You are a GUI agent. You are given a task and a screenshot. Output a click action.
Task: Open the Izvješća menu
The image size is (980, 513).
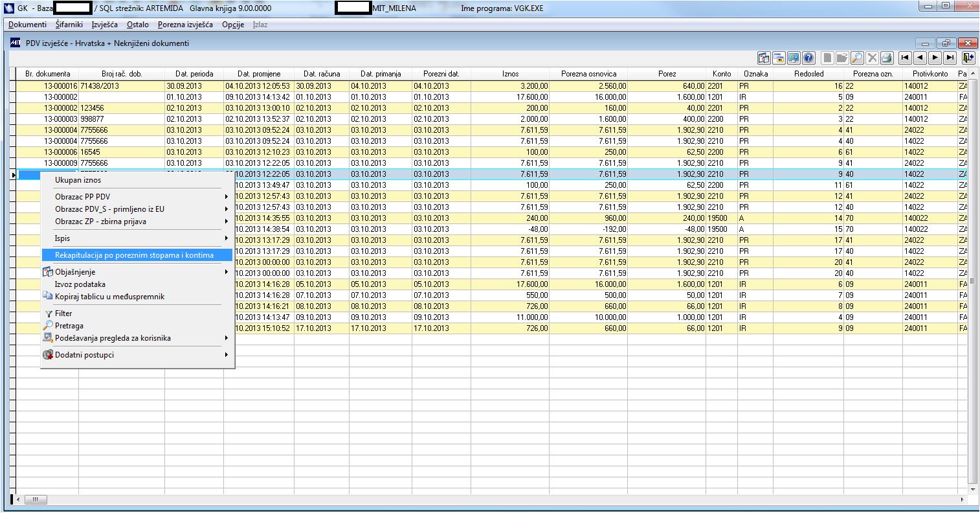104,25
